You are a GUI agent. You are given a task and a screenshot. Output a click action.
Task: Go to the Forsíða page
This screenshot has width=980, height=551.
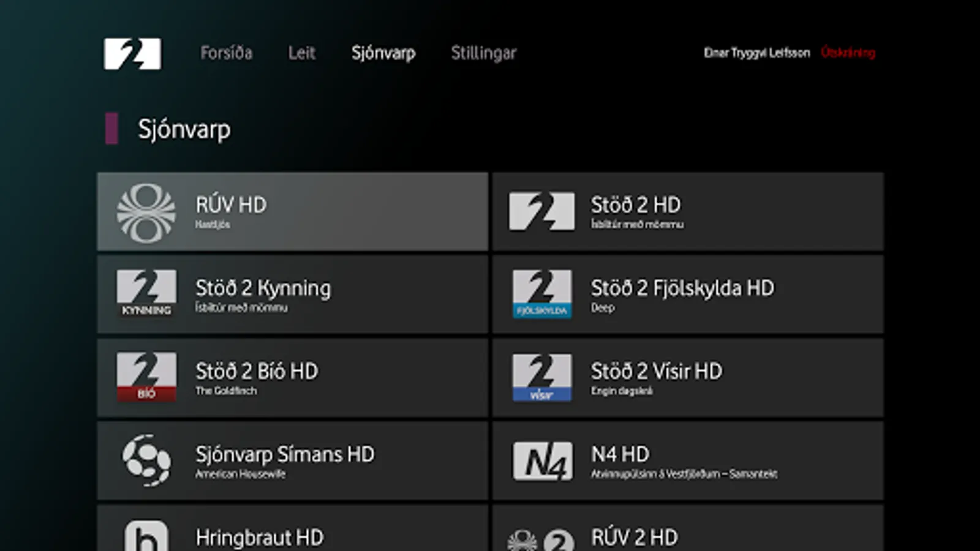[x=226, y=53]
